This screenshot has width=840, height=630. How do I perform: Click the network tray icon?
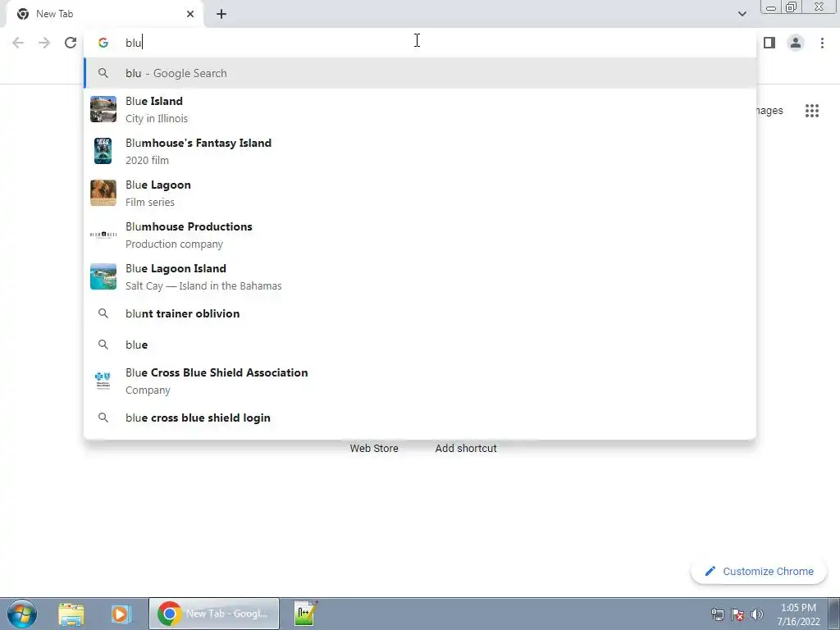[717, 614]
